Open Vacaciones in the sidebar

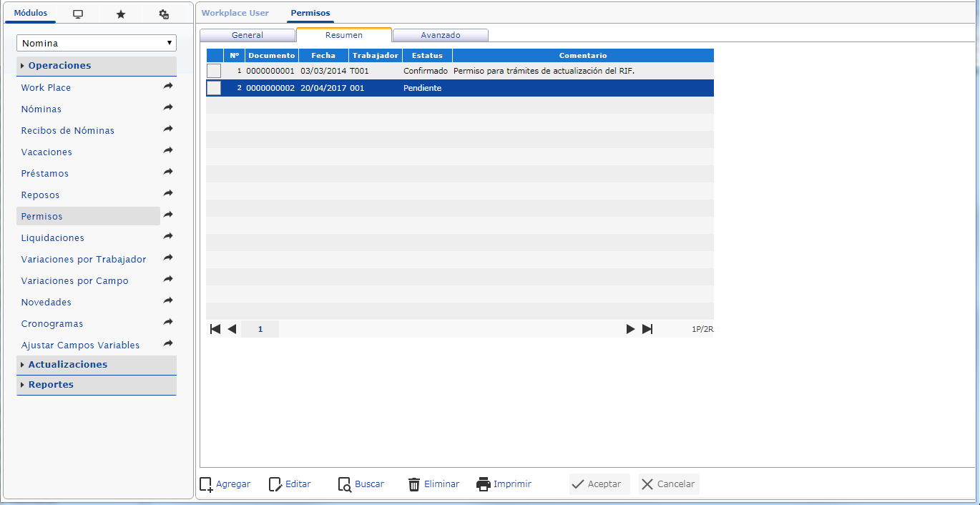point(46,152)
